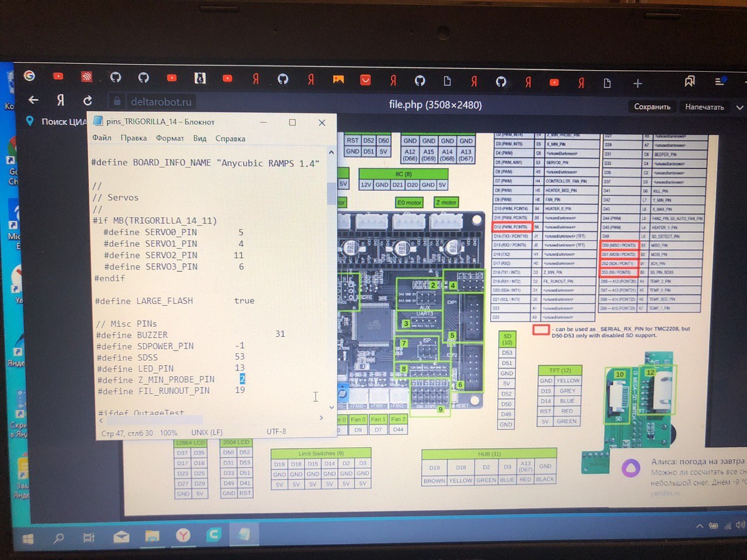Click the Напечатать button
747x560 pixels.
tap(704, 107)
